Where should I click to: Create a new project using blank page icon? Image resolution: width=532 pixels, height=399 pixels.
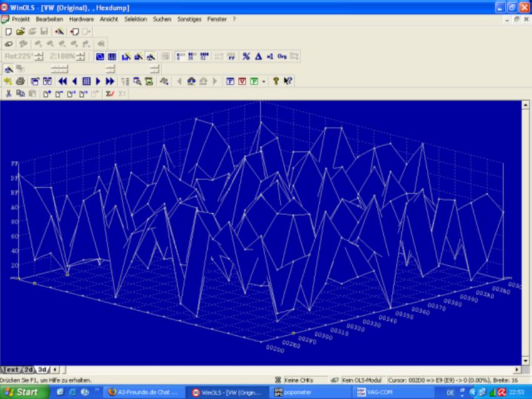9,31
